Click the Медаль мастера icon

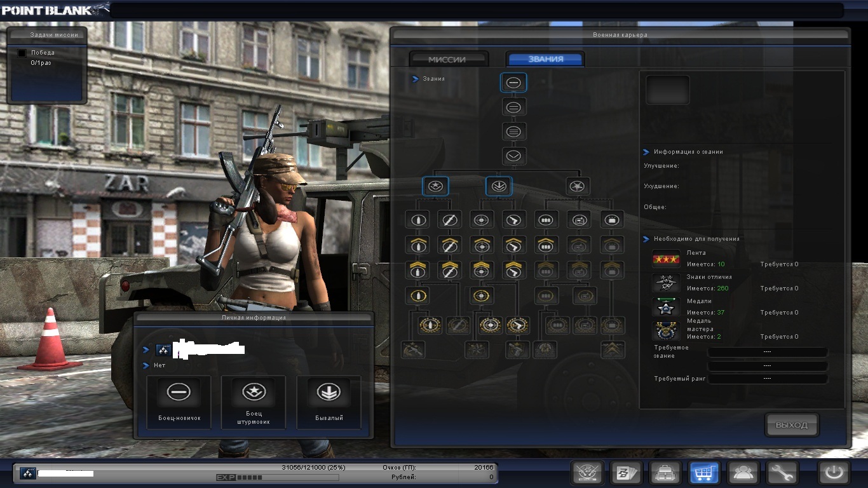666,331
